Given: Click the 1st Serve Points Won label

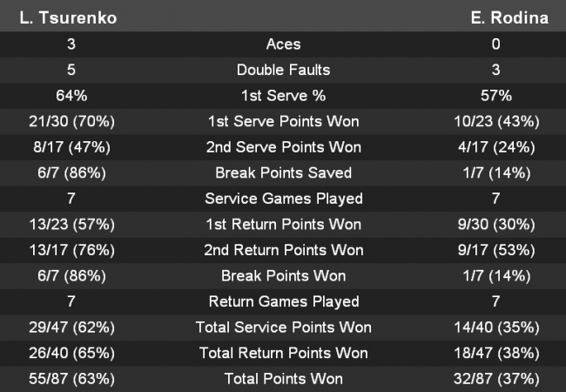Looking at the screenshot, I should (x=283, y=121).
